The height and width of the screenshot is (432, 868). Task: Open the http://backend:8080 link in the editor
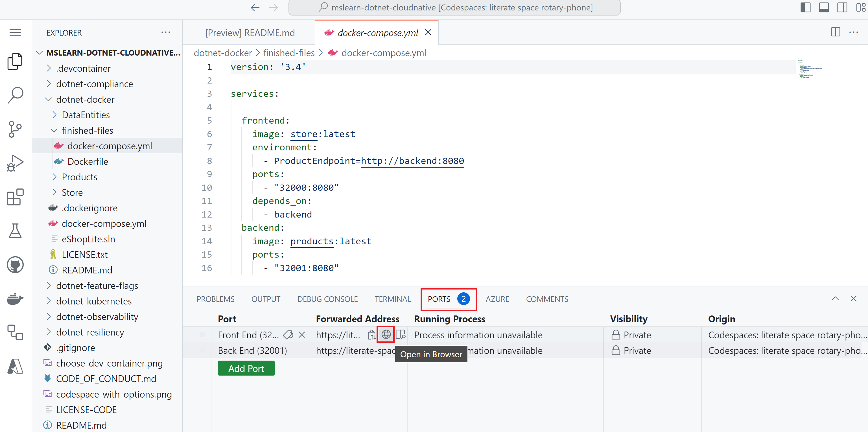[412, 161]
